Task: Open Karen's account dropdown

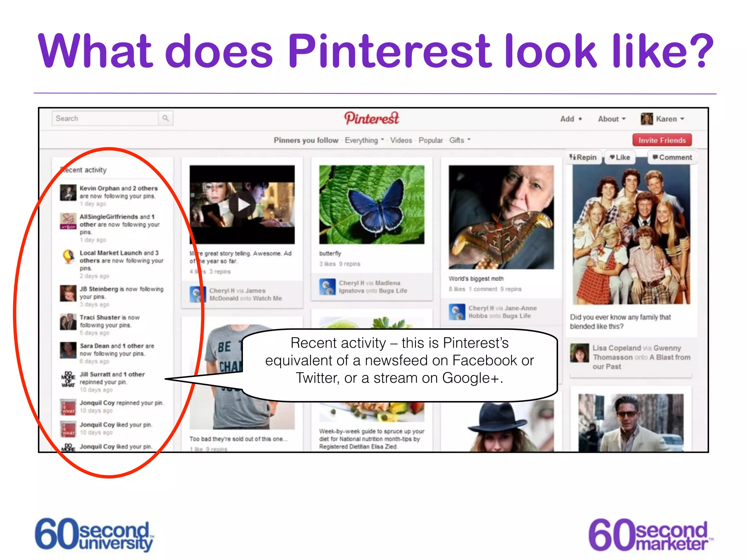Action: tap(670, 119)
